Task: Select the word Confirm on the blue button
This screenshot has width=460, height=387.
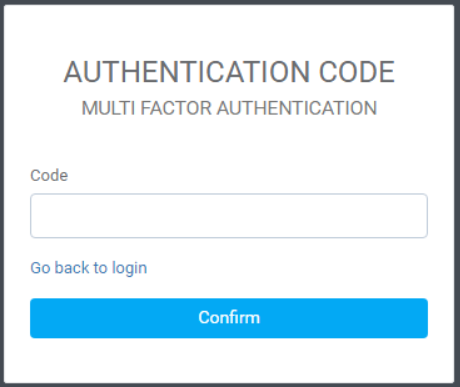Action: [229, 317]
